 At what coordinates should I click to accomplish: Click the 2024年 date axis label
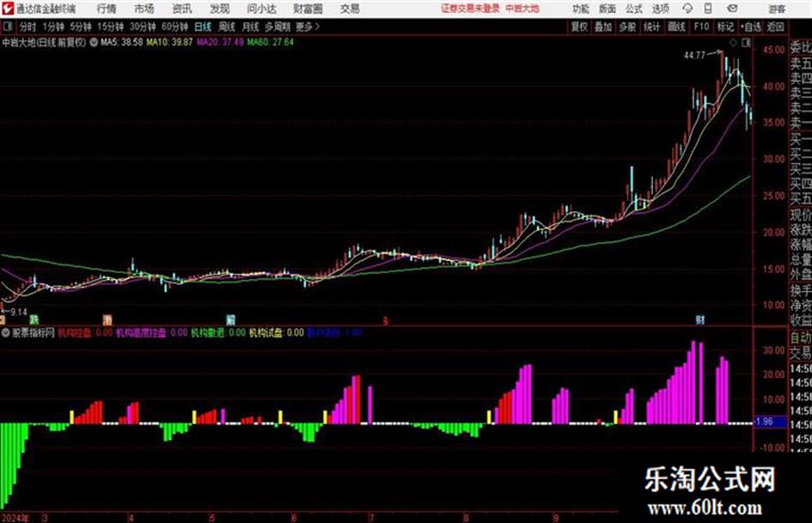[x=15, y=517]
